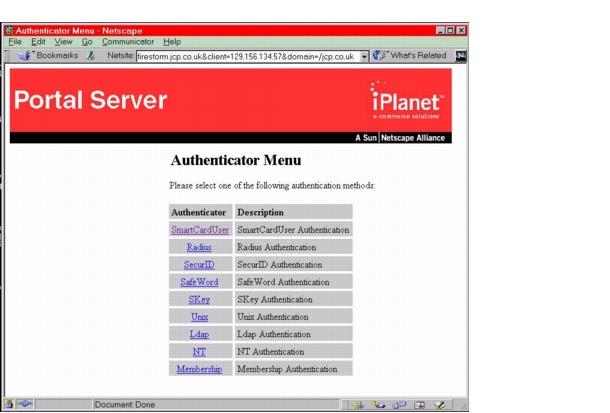The image size is (610, 413).
Task: Click the Unix Authentication description cell
Action: 294,317
